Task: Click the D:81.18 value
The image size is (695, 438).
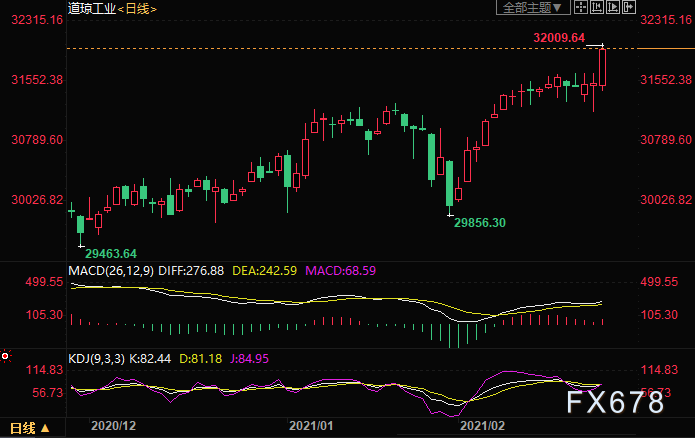Action: click(x=200, y=359)
